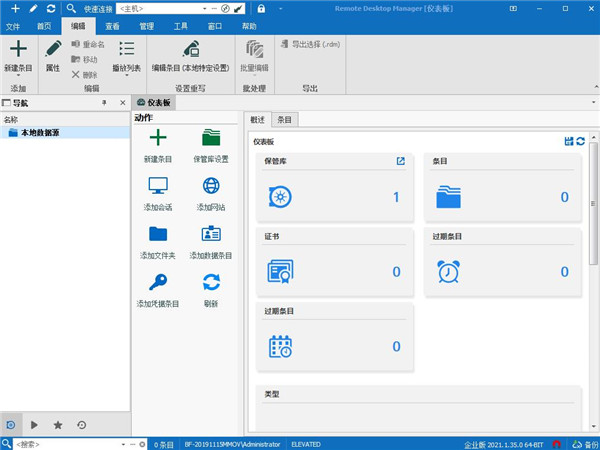Viewport: 600px width, 450px height.
Task: Open the 新建条目 ribbon button
Action: [x=18, y=56]
